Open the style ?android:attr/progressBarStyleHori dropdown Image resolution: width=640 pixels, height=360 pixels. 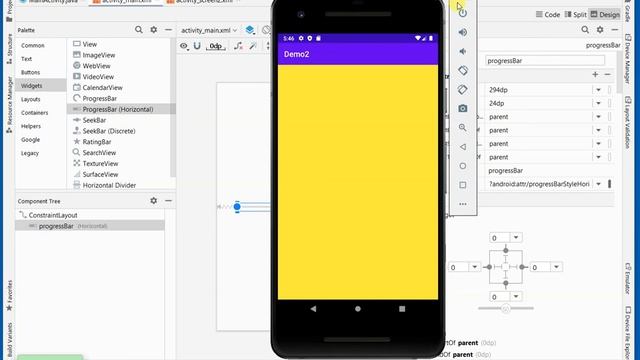[x=598, y=184]
